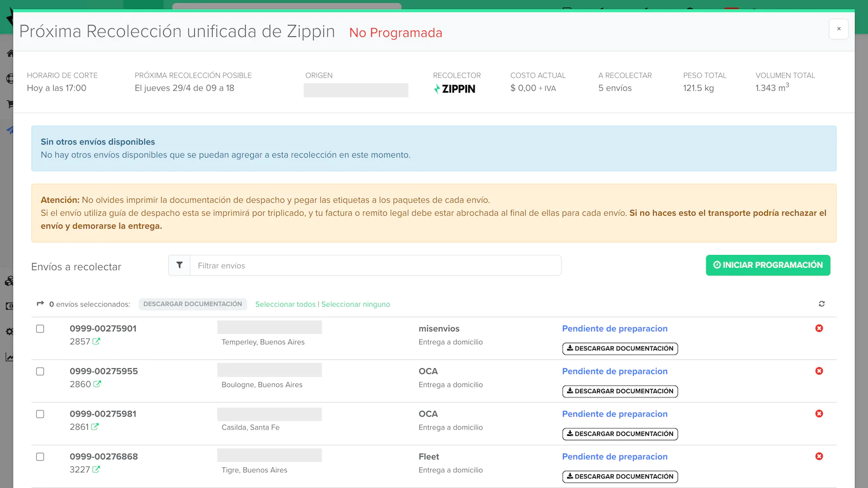Click the Seleccionar ninguno link
Viewport: 868px width, 488px height.
coord(356,305)
